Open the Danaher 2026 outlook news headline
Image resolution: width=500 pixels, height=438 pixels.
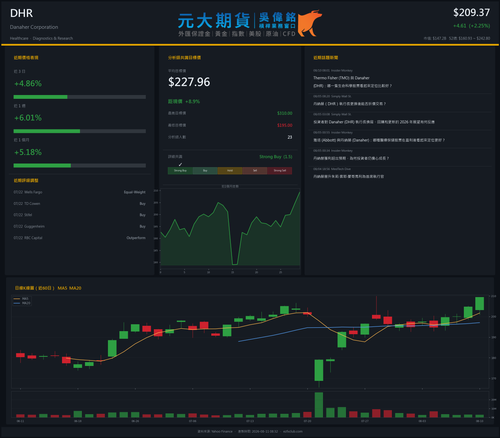click(x=374, y=122)
